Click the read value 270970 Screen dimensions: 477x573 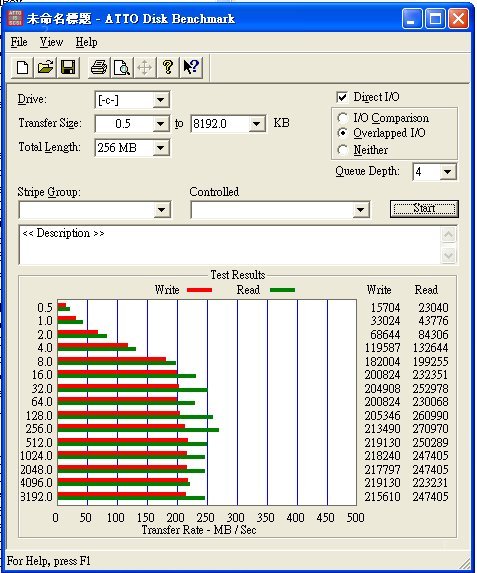pyautogui.click(x=431, y=429)
